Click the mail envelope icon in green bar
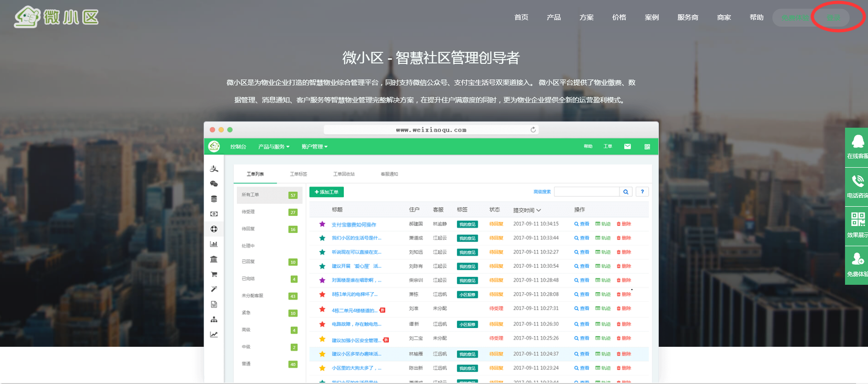The width and height of the screenshot is (868, 384). (x=627, y=147)
